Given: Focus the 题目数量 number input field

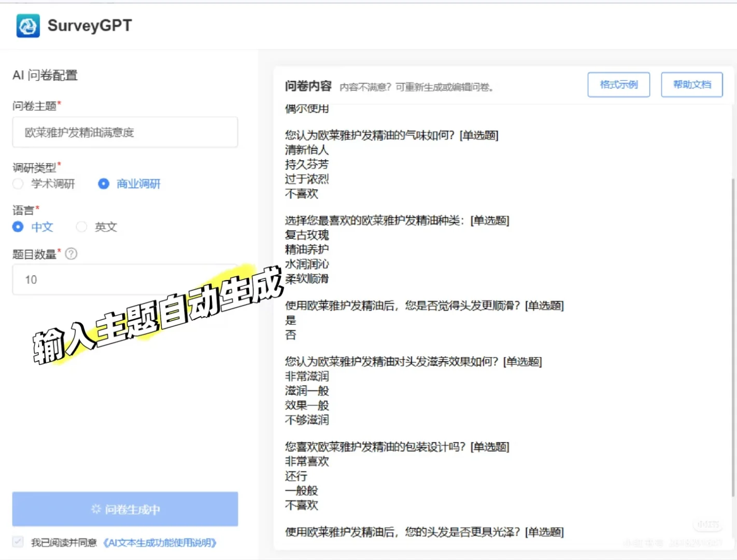Looking at the screenshot, I should (125, 279).
